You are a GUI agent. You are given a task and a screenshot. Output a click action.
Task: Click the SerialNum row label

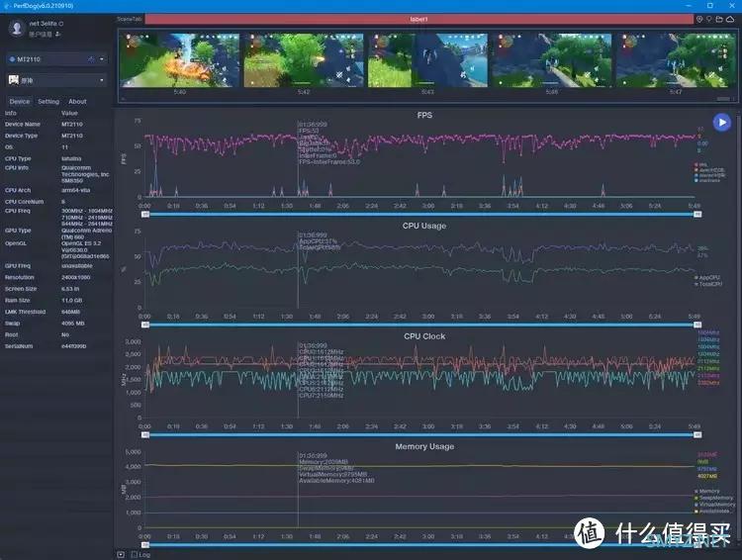(19, 346)
